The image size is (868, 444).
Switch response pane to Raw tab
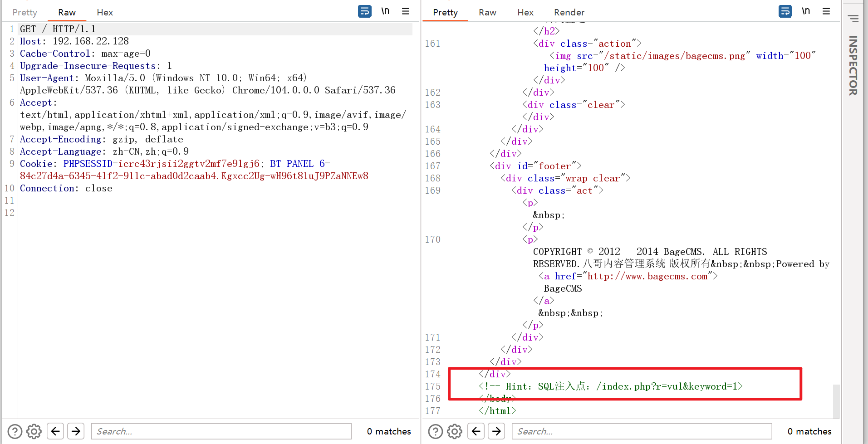tap(487, 12)
